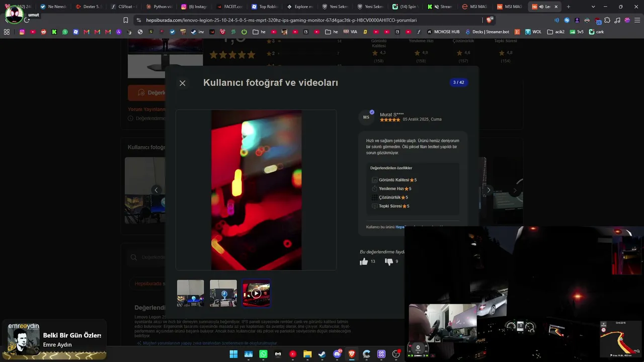Open the Brave apps grid shortcut
This screenshot has width=644, height=362.
[x=7, y=32]
